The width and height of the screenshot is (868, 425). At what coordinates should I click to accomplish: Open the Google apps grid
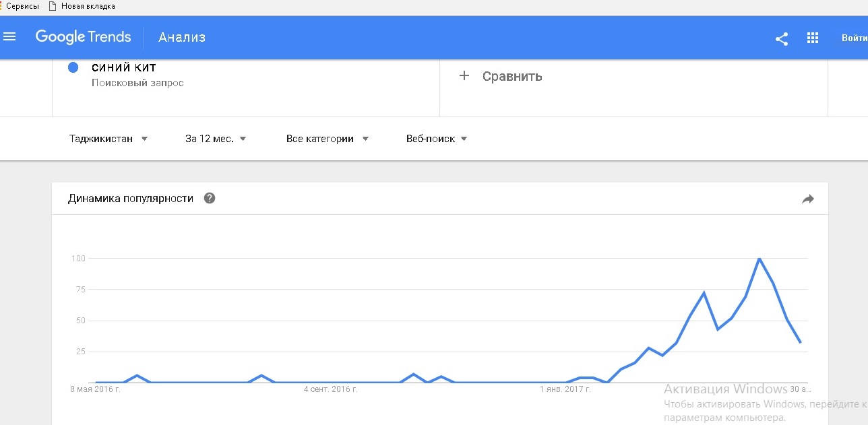pos(812,38)
